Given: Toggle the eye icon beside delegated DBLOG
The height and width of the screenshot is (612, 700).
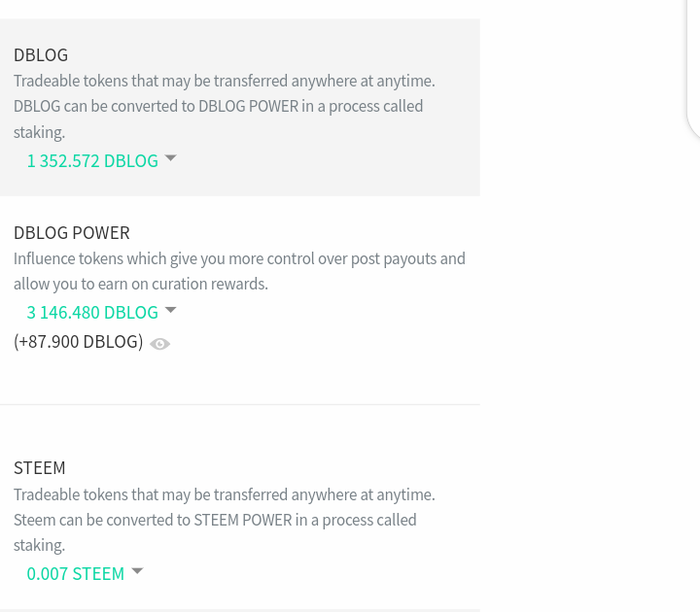Looking at the screenshot, I should coord(160,344).
